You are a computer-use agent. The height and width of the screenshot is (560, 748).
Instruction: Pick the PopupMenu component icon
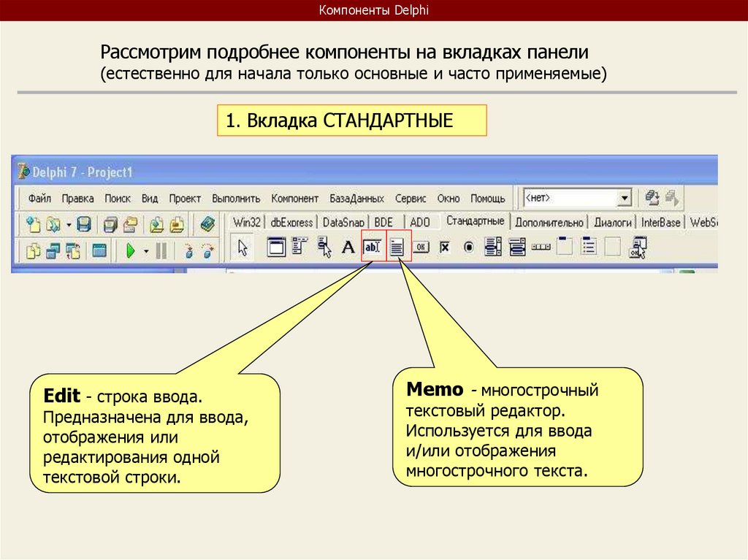[324, 247]
